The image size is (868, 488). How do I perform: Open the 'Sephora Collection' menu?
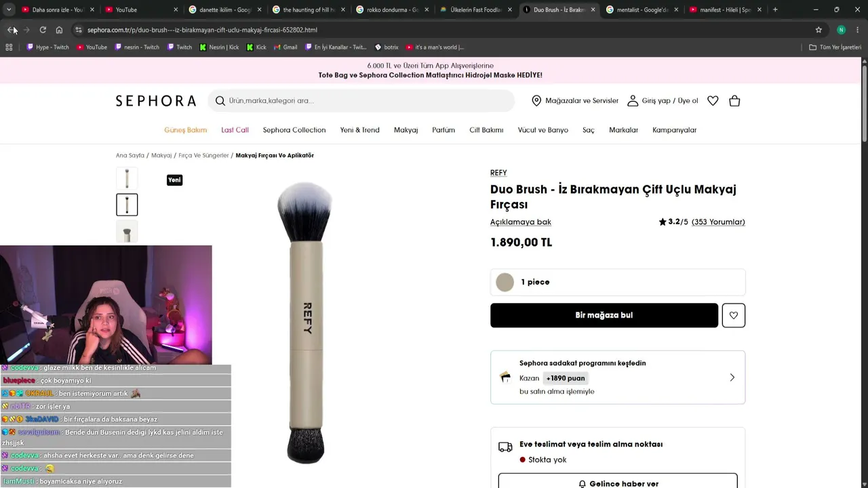pos(294,130)
